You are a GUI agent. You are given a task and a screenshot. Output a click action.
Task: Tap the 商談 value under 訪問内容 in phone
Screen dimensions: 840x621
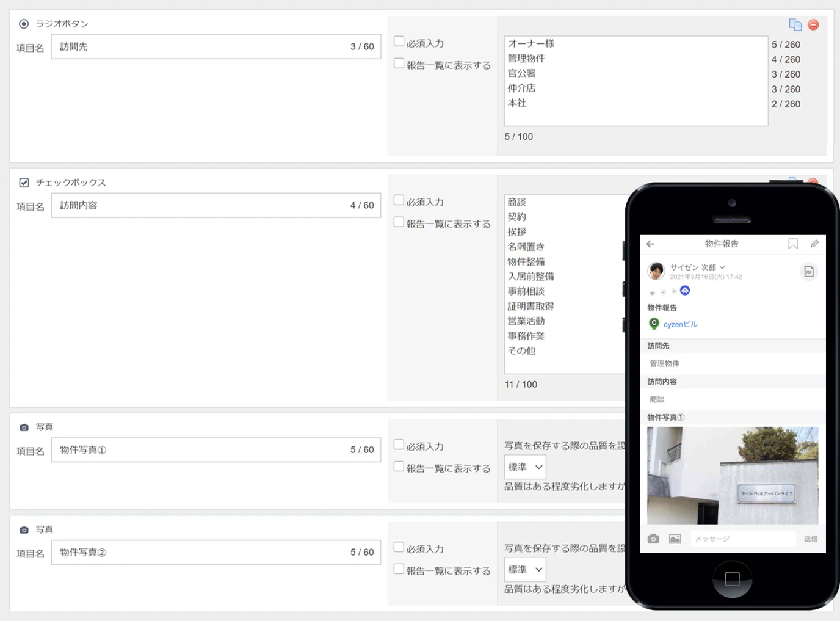click(x=657, y=399)
